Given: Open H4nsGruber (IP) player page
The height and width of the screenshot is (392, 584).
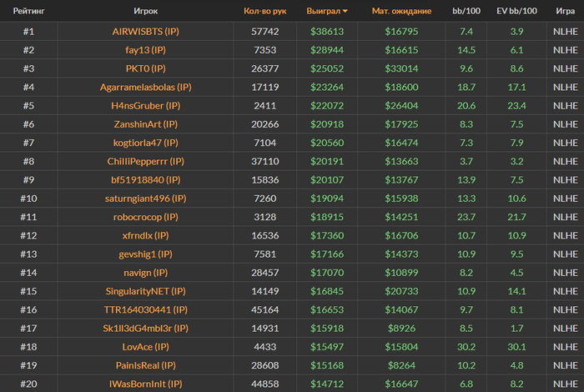Looking at the screenshot, I should click(146, 106).
